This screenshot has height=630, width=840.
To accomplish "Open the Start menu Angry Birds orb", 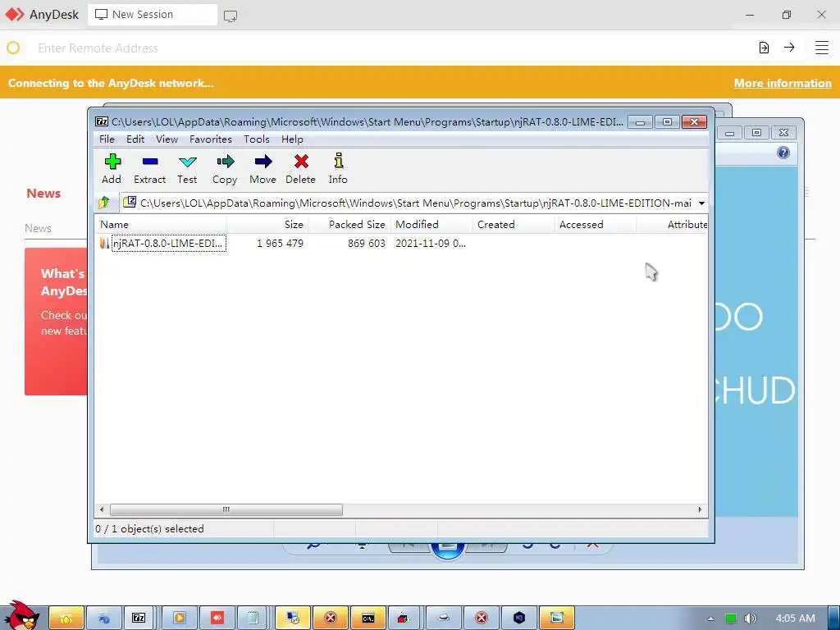I will pos(21,614).
